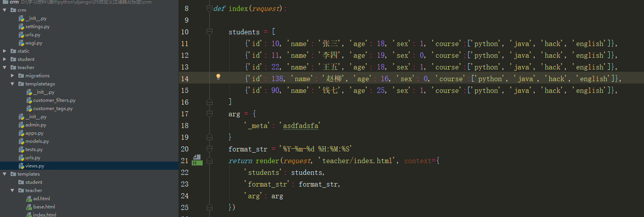
Task: Click the format_str assignment on line 20
Action: click(x=290, y=149)
